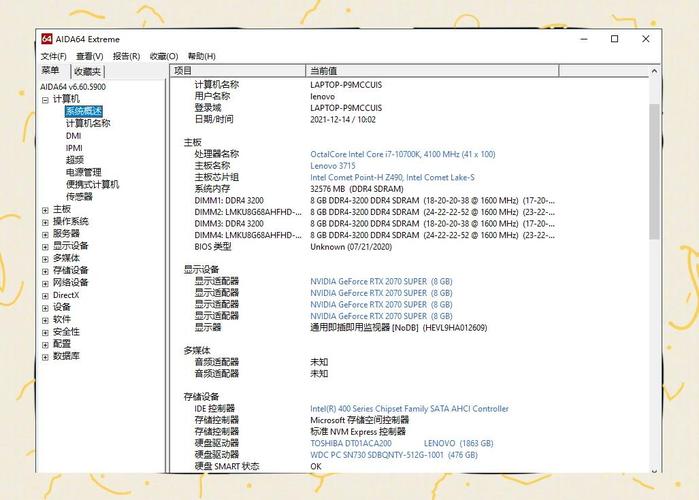The width and height of the screenshot is (699, 500).
Task: Click the scroll up arrow in details pane
Action: [654, 71]
